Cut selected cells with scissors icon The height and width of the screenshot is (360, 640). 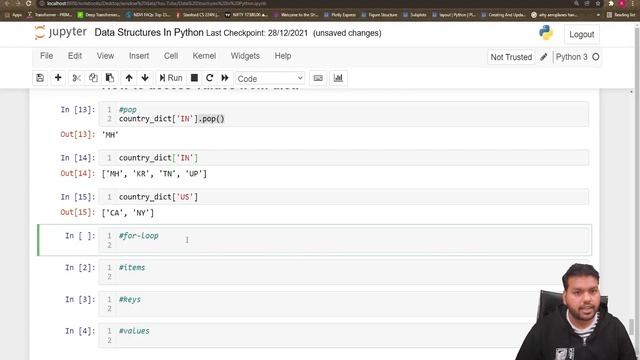[x=76, y=78]
